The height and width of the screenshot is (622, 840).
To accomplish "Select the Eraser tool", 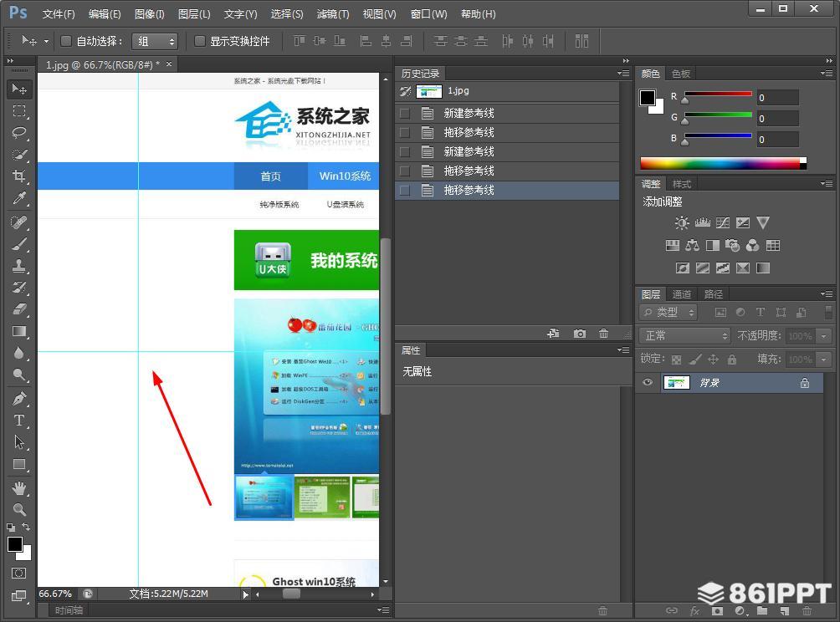I will point(19,309).
